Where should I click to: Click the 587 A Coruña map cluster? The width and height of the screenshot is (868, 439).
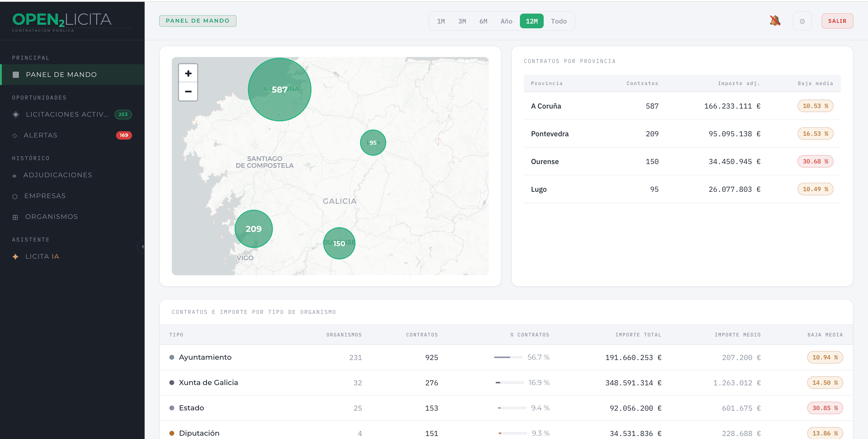(279, 89)
